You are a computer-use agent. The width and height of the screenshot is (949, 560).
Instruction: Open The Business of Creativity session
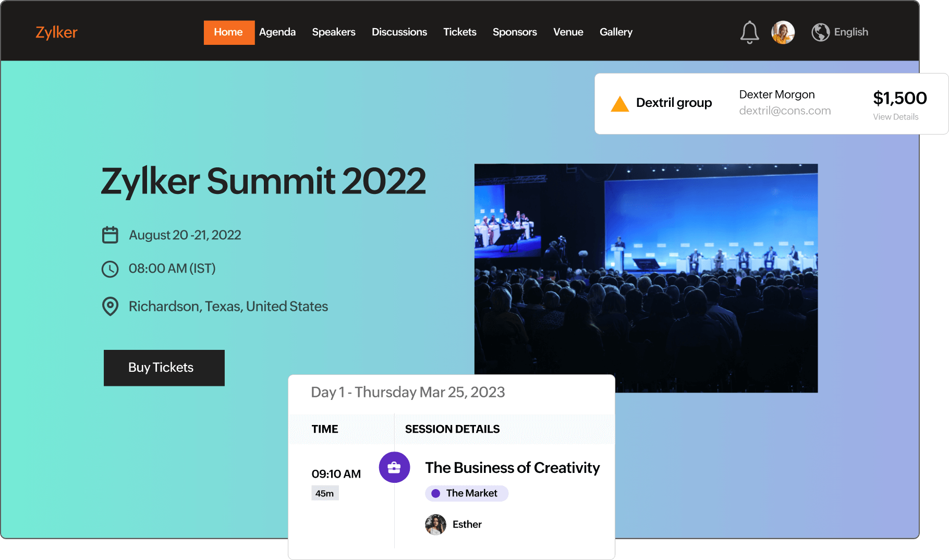[x=512, y=468]
